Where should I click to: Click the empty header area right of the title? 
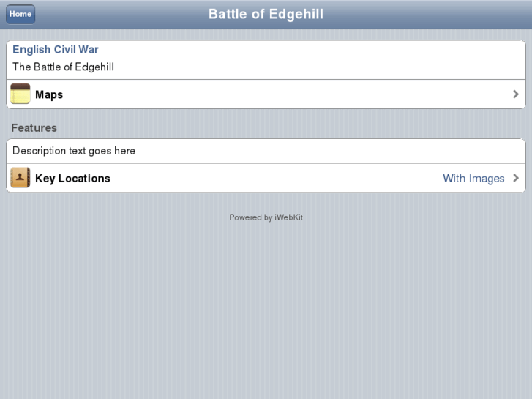(x=424, y=14)
